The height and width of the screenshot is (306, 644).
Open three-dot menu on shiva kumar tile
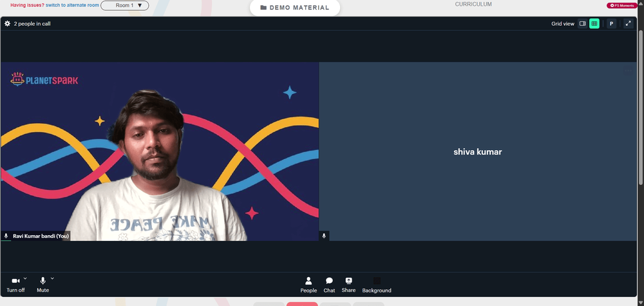tap(628, 71)
